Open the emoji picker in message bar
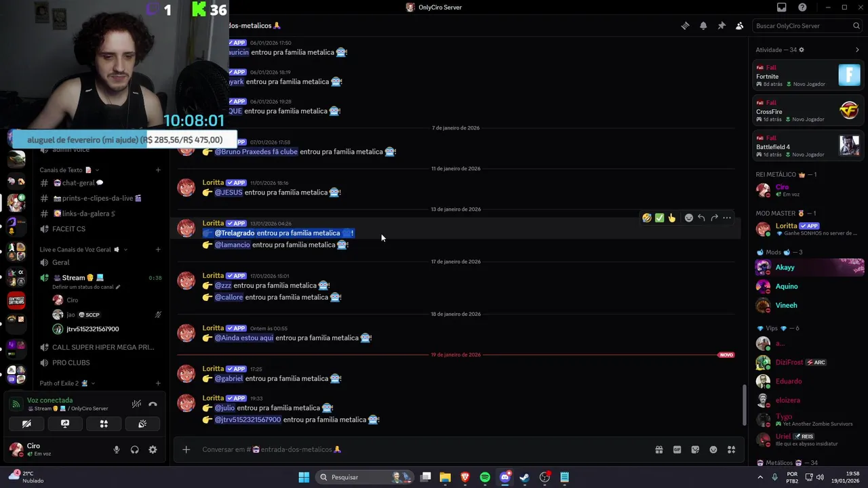 coord(713,449)
